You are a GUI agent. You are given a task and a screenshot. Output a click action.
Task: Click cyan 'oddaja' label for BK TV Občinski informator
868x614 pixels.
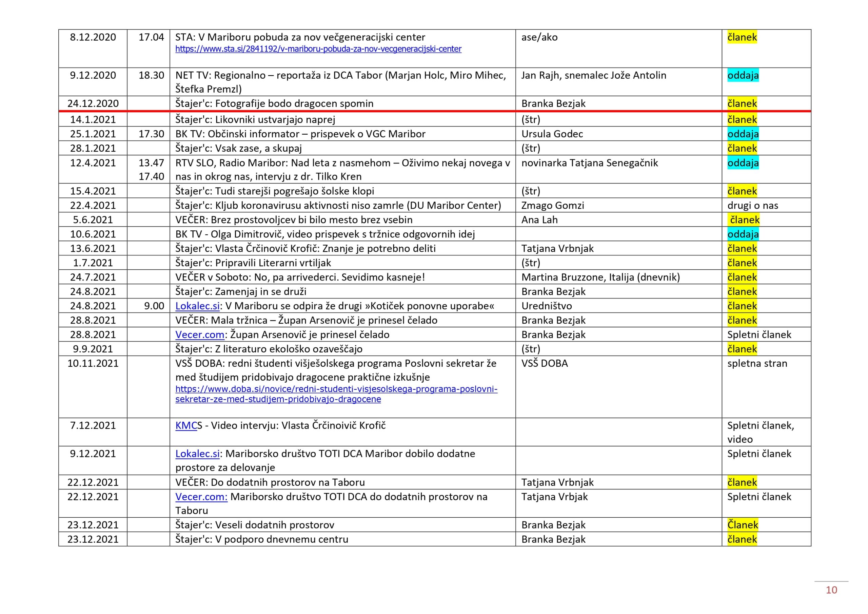743,134
